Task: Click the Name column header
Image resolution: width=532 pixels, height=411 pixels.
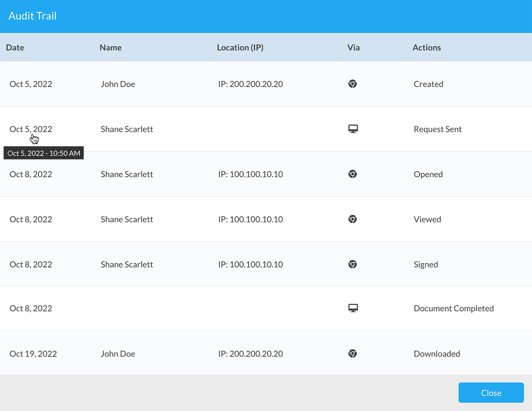Action: tap(110, 47)
